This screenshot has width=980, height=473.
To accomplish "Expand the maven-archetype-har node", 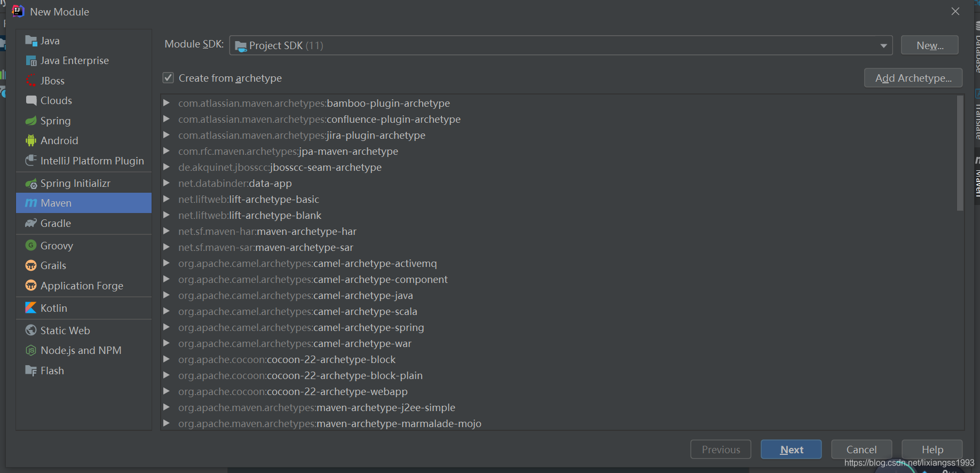I will (x=167, y=231).
